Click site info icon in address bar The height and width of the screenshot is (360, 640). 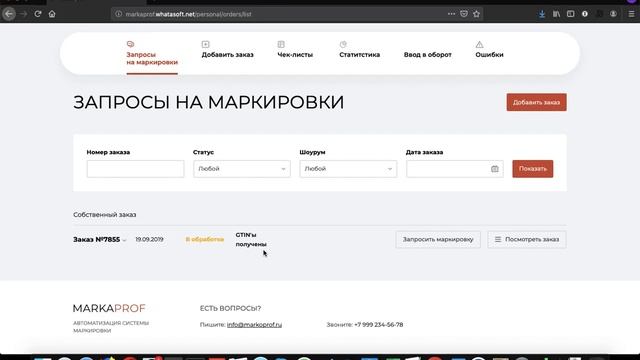118,14
